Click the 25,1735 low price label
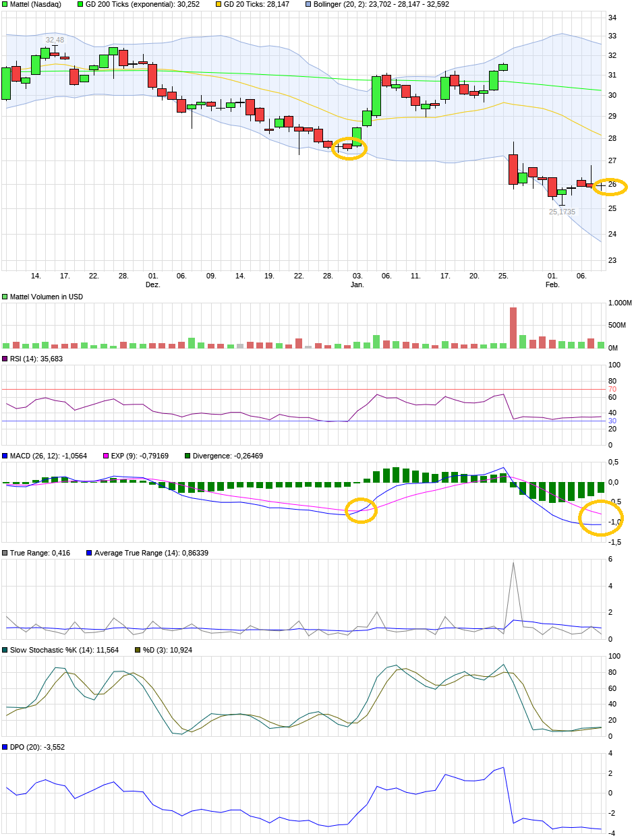 tap(562, 212)
